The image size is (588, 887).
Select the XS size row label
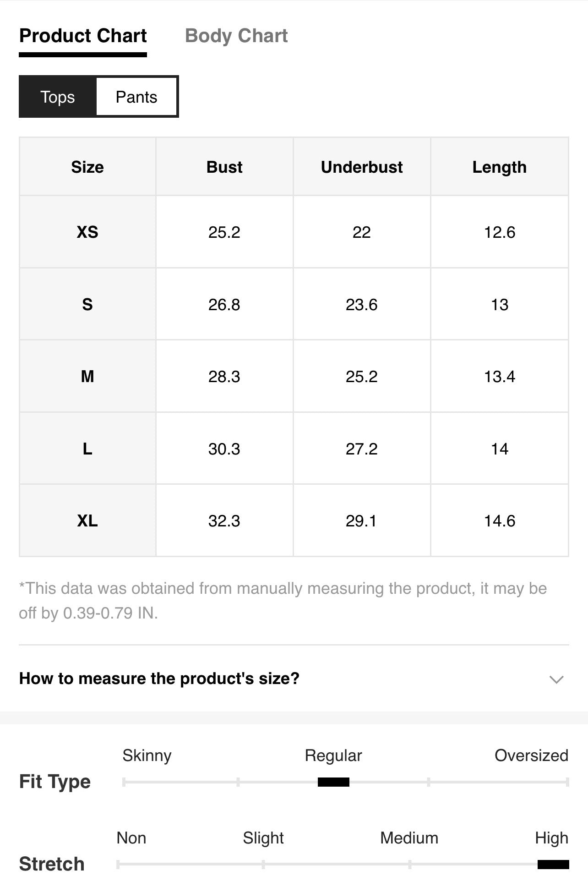(87, 232)
